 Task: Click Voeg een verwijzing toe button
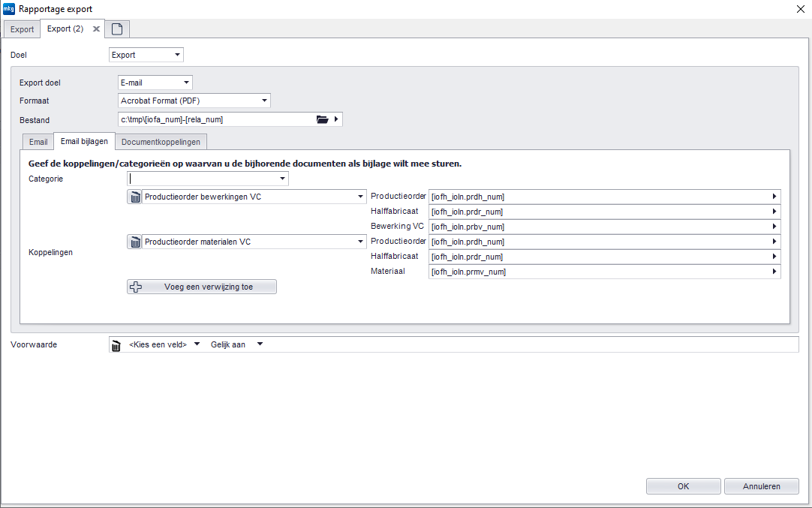pyautogui.click(x=202, y=287)
